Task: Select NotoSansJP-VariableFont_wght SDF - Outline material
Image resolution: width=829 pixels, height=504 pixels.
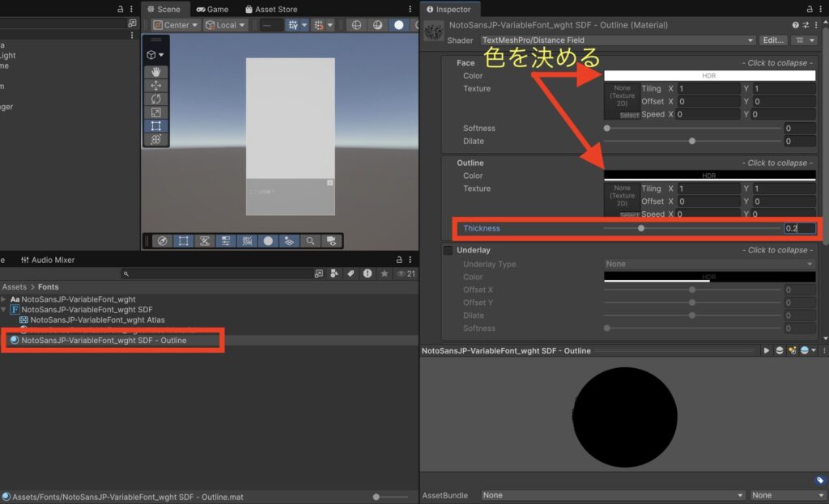Action: pos(104,341)
